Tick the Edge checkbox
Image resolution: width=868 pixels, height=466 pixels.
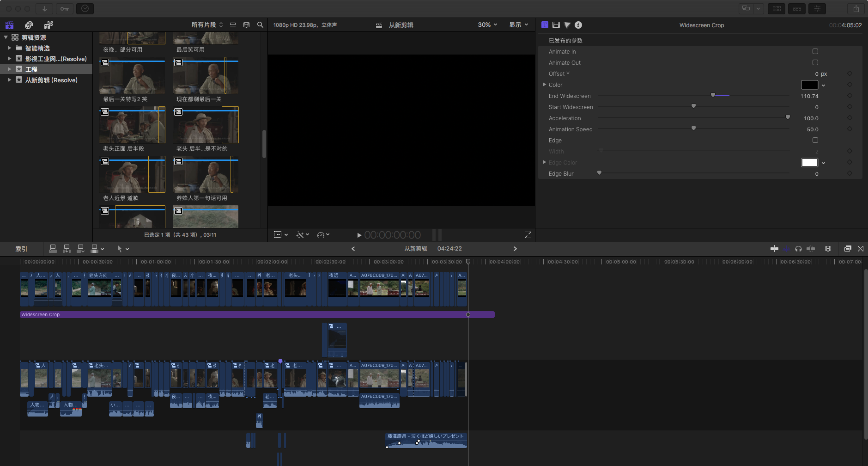pos(815,141)
